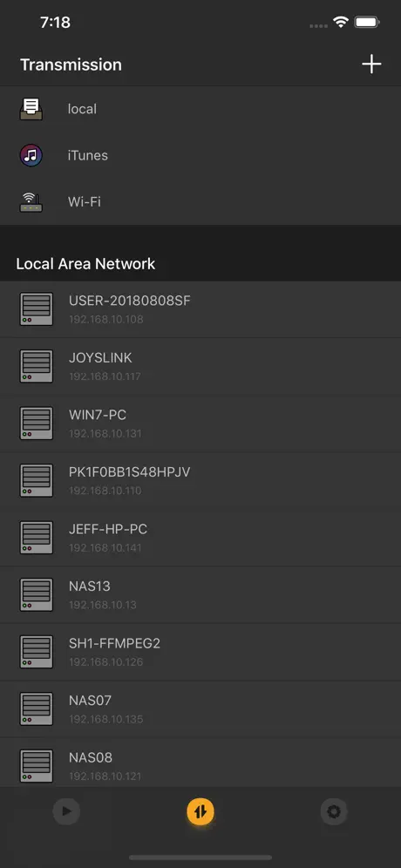Image resolution: width=401 pixels, height=868 pixels.
Task: Tap server icon for PK1F0BB1S48HPJV
Action: point(37,480)
